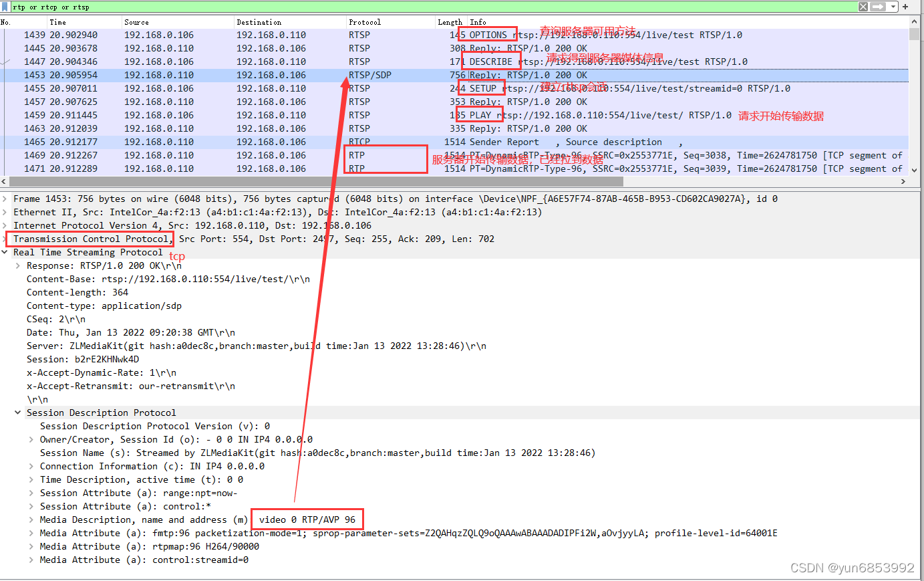Expand Media Description video 0 RTP/AVP node
This screenshot has width=924, height=581.
31,519
